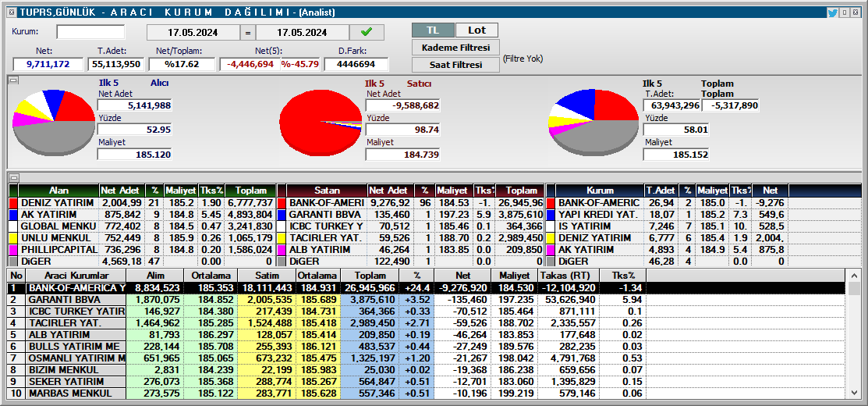Image resolution: width=868 pixels, height=406 pixels.
Task: Click the red swatch beside BANK-OF-AMERI seller
Action: (x=282, y=203)
